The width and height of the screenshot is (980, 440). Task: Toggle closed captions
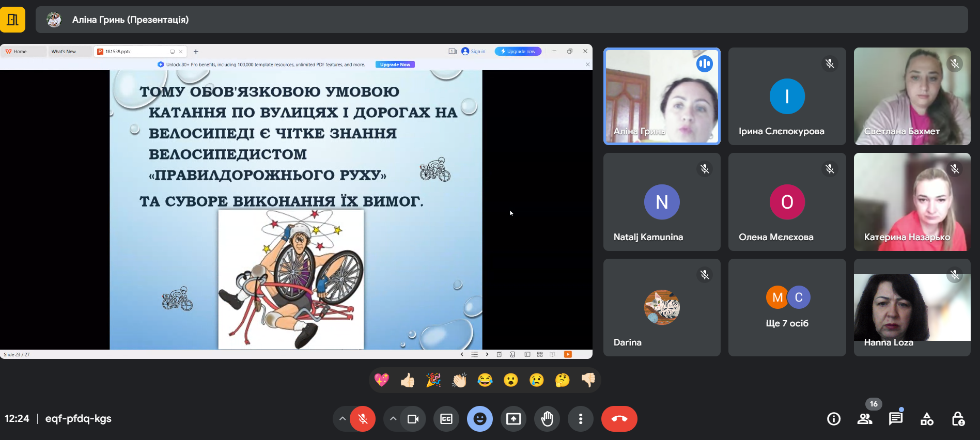tap(446, 419)
